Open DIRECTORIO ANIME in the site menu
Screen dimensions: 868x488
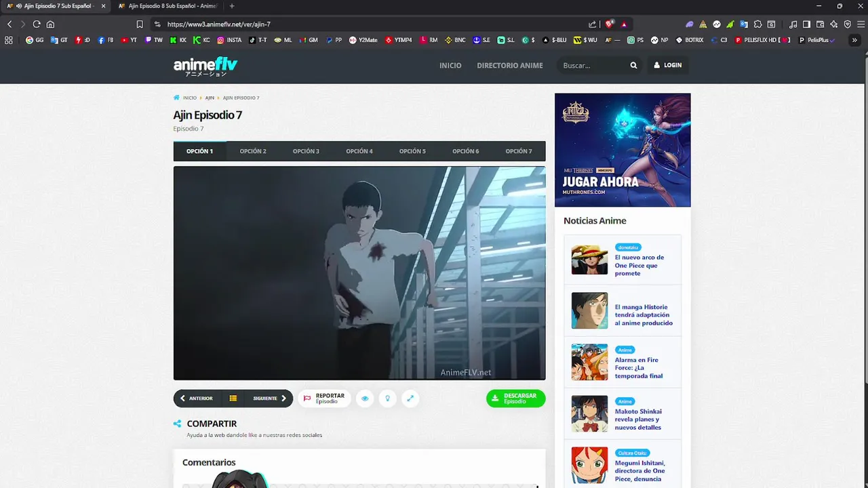[510, 66]
